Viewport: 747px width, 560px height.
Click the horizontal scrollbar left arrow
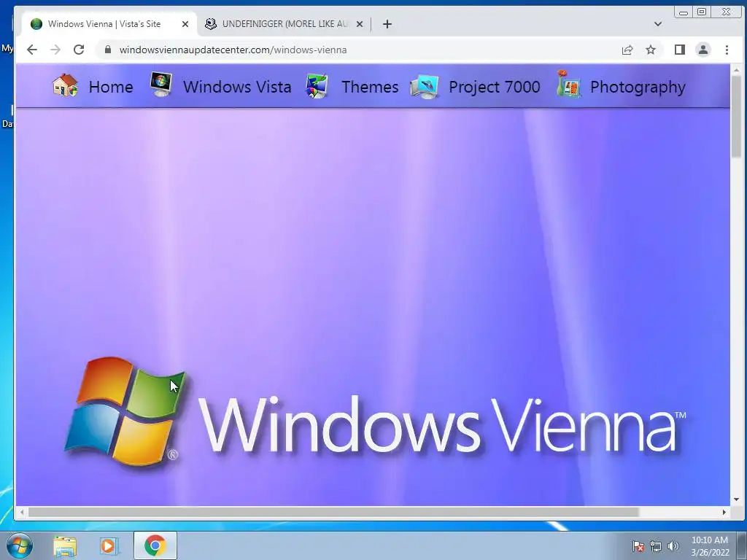pos(22,513)
